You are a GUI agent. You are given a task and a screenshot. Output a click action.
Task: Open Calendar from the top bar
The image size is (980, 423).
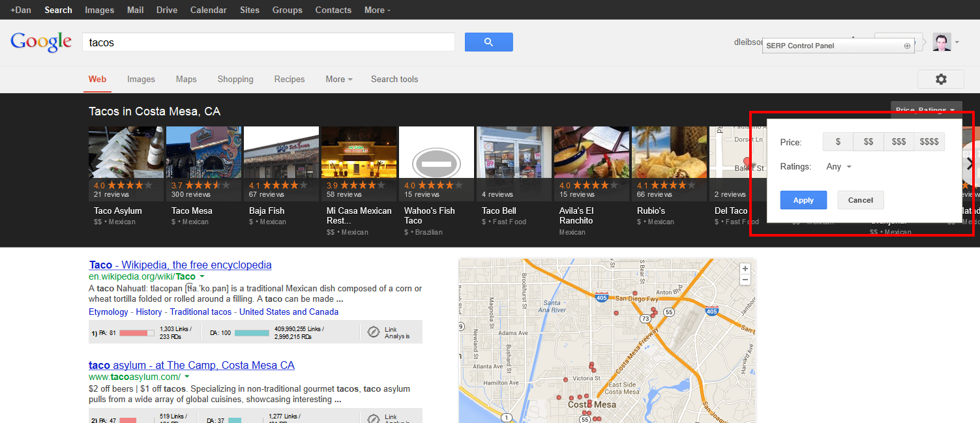point(209,10)
